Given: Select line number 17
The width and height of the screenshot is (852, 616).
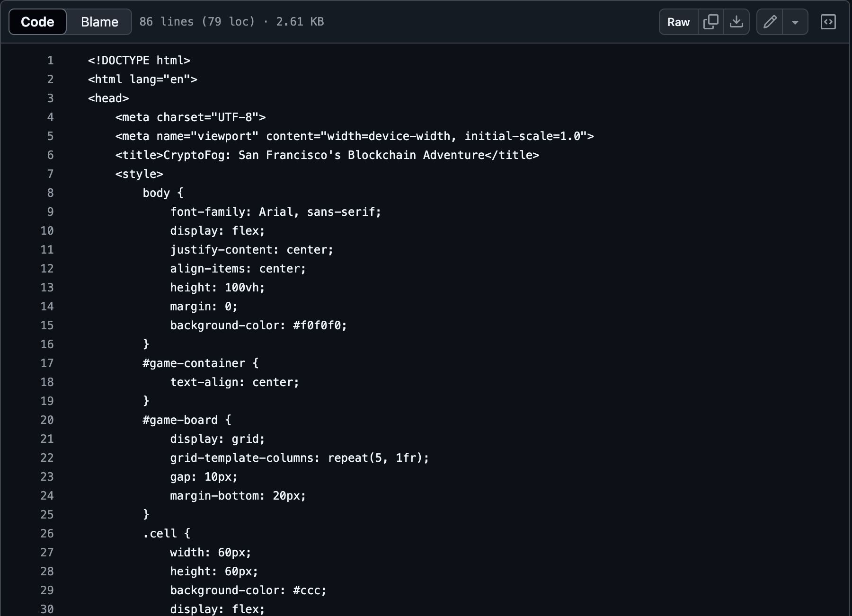Looking at the screenshot, I should pos(47,363).
